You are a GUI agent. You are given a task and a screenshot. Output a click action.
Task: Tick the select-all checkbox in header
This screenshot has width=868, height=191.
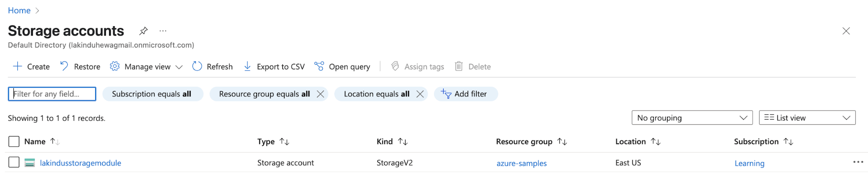point(14,142)
